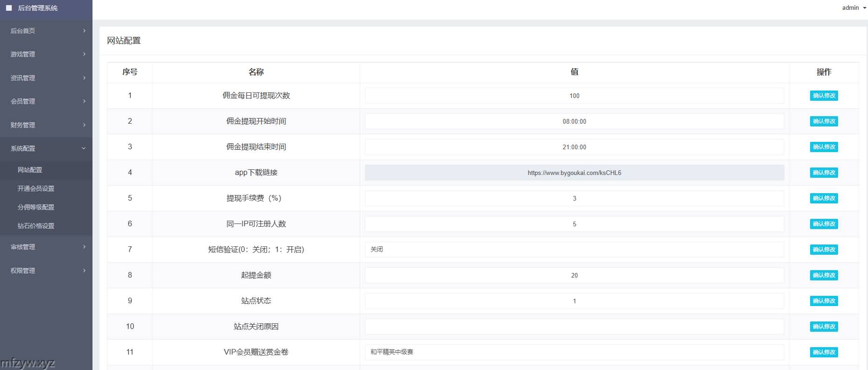
Task: Click the empty 站点关闭原因 input field
Action: click(574, 327)
